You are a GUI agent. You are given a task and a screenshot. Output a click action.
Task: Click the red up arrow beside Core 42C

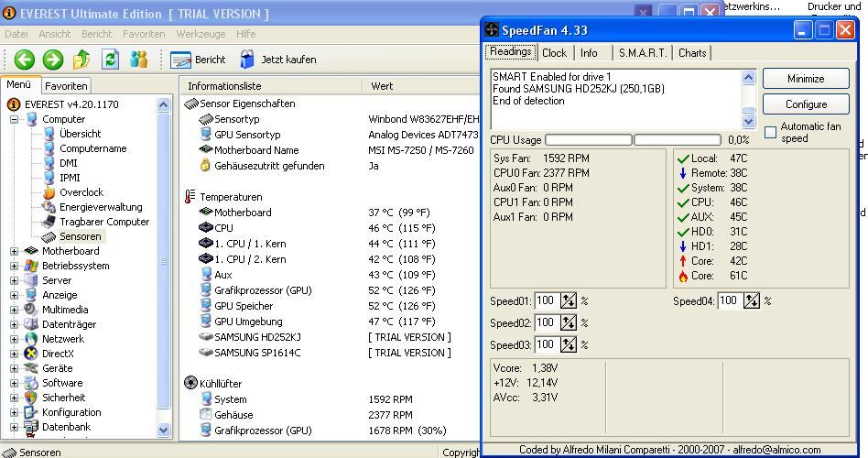683,261
